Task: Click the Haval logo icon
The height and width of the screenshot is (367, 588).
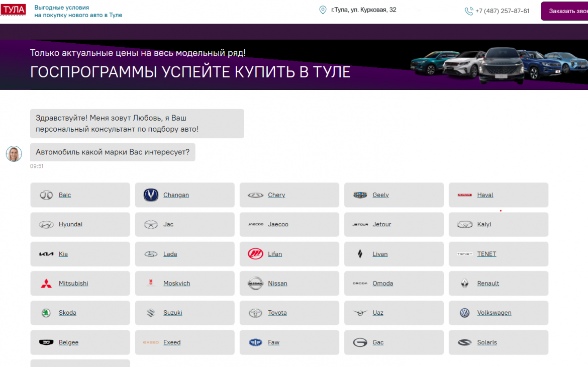Action: point(465,195)
